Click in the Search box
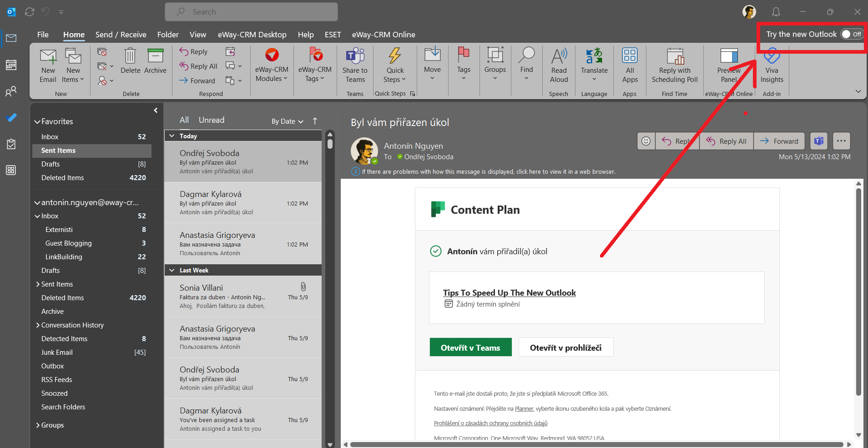Image resolution: width=868 pixels, height=448 pixels. 251,12
